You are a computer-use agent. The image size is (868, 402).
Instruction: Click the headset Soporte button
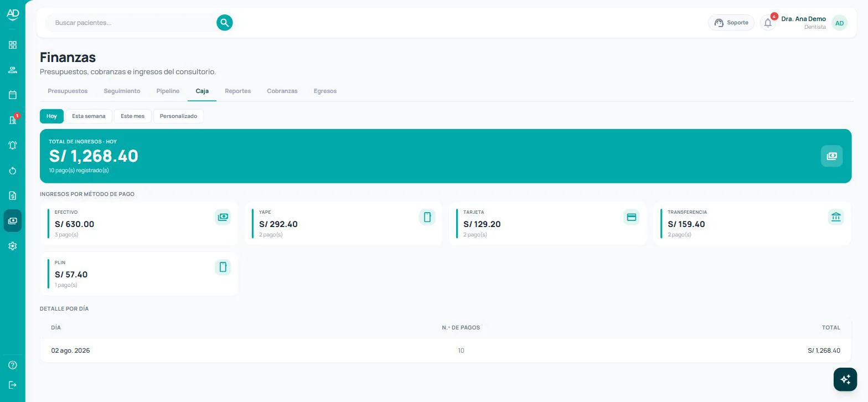pyautogui.click(x=731, y=23)
